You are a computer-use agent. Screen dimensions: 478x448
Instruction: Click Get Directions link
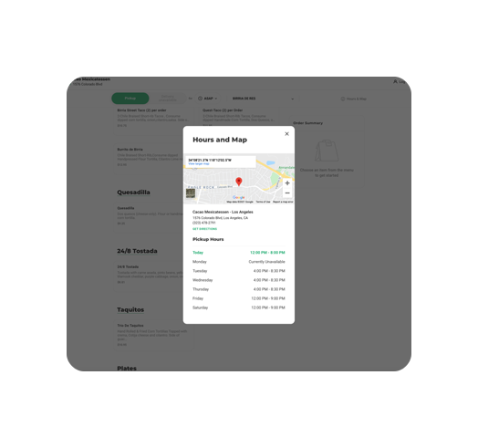point(204,229)
